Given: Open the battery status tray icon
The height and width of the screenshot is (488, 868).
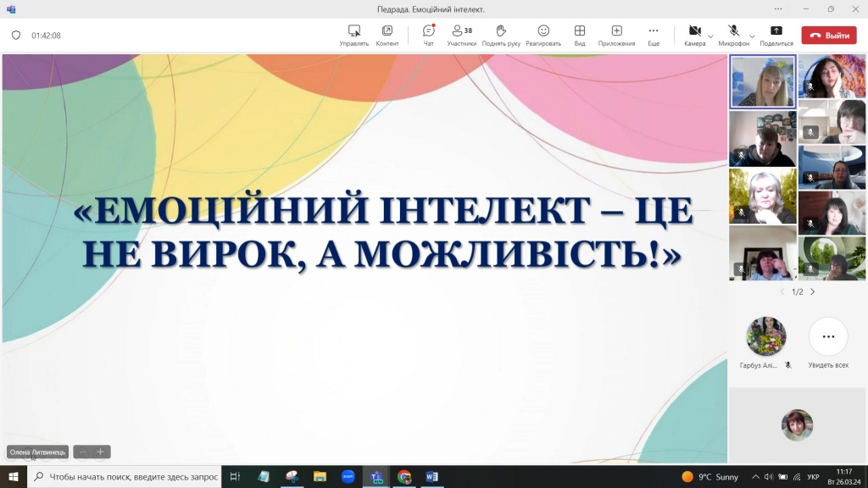Looking at the screenshot, I should click(782, 476).
